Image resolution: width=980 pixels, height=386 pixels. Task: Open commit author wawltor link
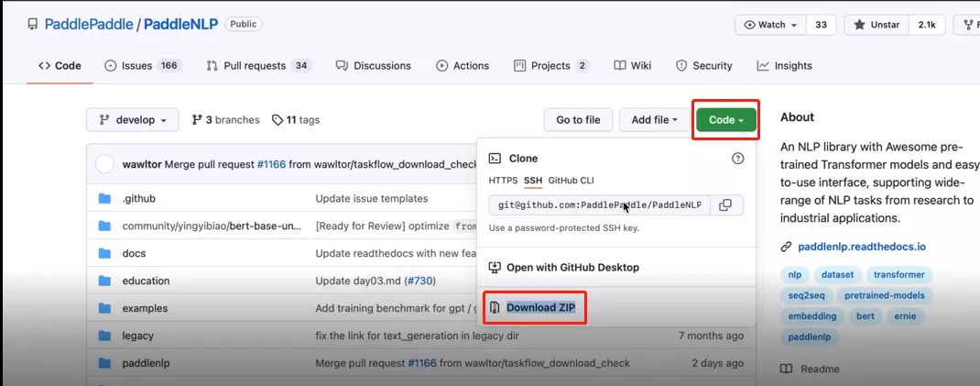pyautogui.click(x=142, y=164)
